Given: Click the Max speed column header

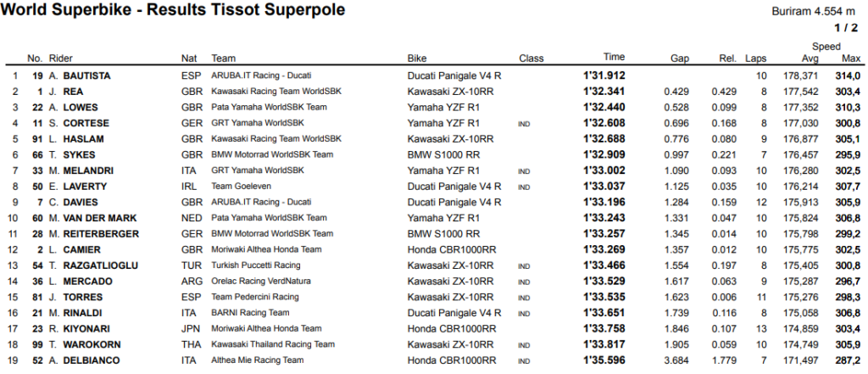Looking at the screenshot, I should click(x=851, y=59).
